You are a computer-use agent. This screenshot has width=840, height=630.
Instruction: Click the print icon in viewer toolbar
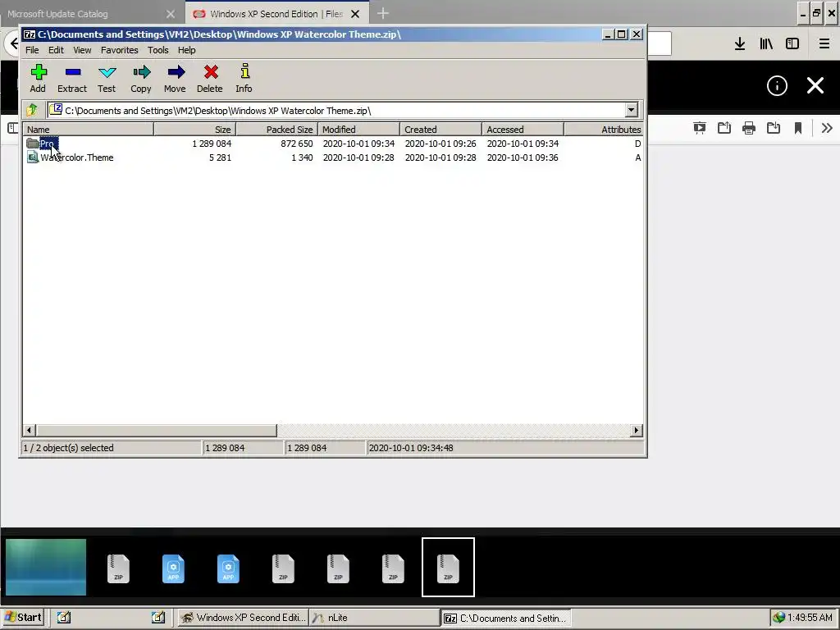coord(749,127)
